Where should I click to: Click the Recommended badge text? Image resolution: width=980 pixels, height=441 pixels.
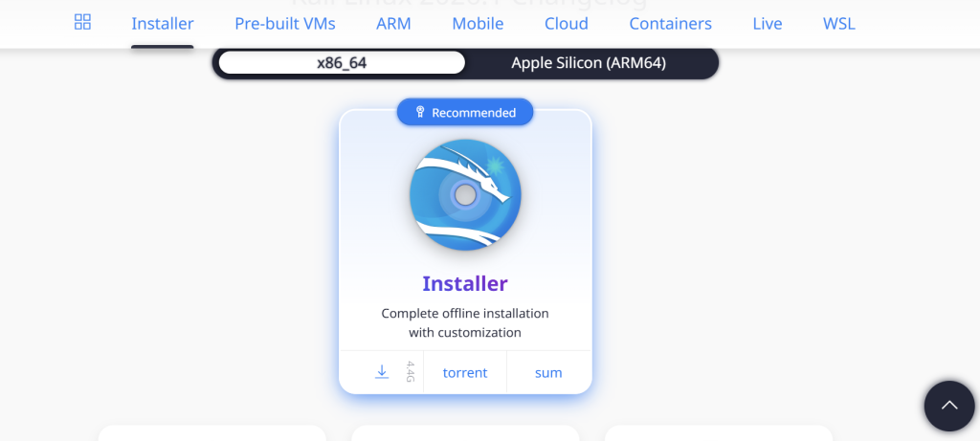tap(474, 113)
